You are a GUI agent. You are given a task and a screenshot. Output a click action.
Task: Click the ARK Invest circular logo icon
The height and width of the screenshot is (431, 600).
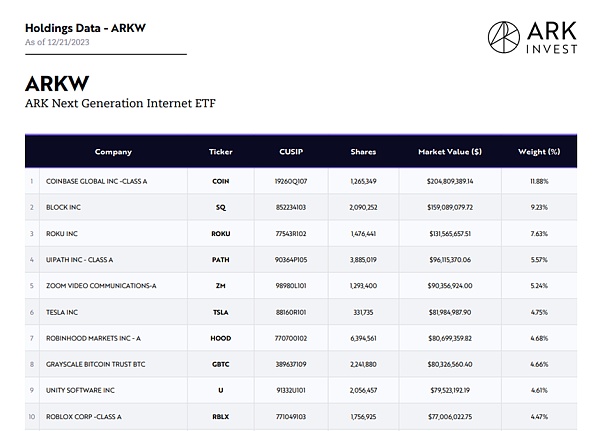pyautogui.click(x=504, y=36)
